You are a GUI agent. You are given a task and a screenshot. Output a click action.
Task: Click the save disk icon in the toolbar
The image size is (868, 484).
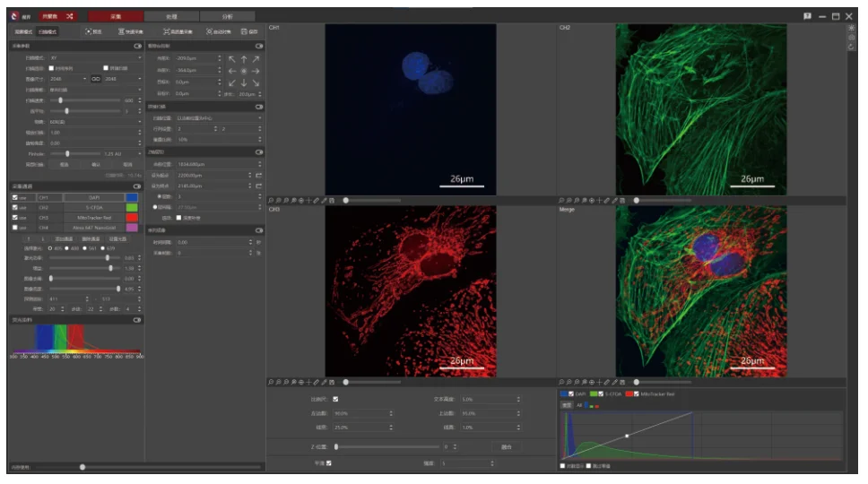(244, 31)
